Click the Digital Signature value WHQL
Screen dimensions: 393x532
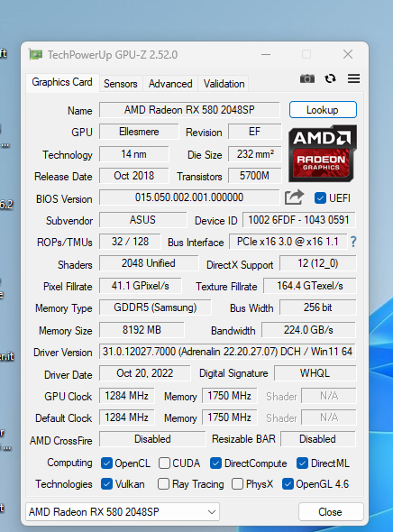(x=315, y=373)
